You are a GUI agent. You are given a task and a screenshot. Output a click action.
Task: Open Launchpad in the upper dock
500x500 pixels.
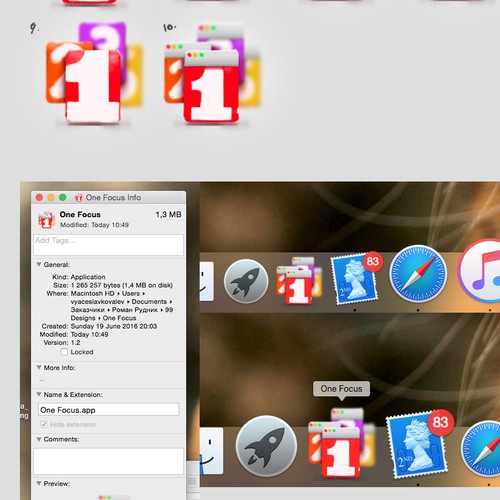[x=246, y=281]
